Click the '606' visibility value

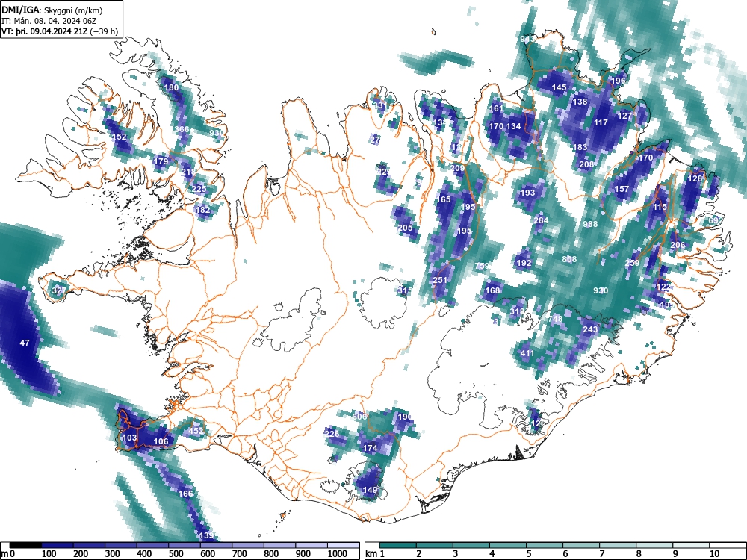click(360, 417)
